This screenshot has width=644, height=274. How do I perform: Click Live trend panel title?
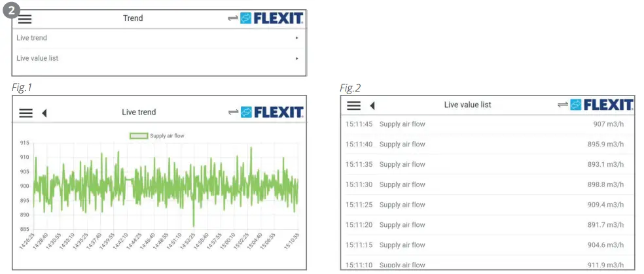[139, 112]
